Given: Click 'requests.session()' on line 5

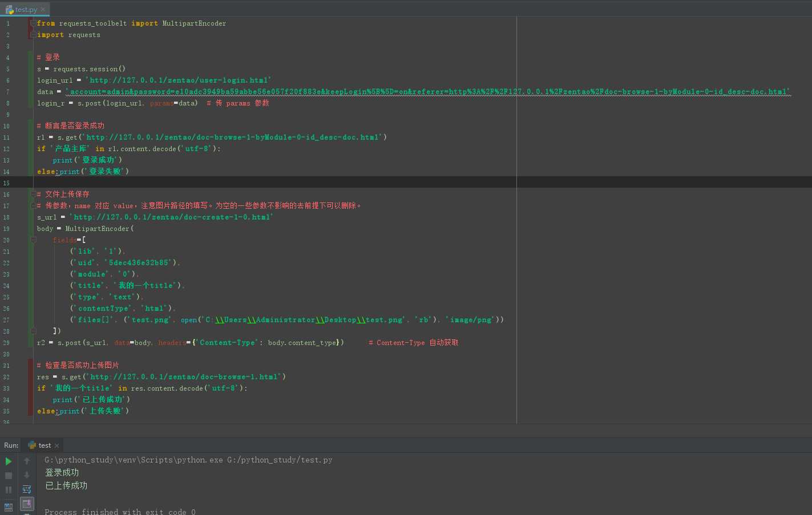Looking at the screenshot, I should click(90, 69).
